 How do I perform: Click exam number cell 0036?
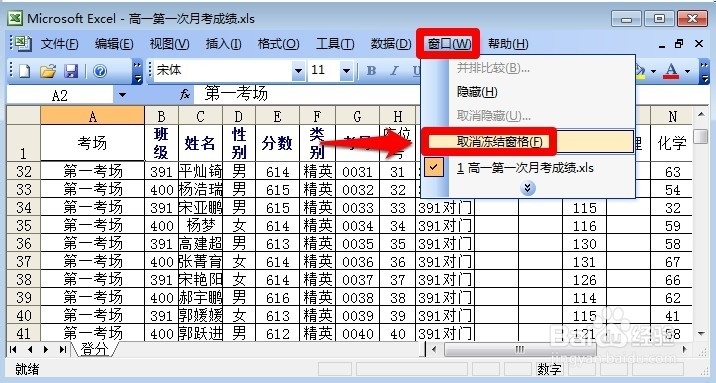point(358,262)
